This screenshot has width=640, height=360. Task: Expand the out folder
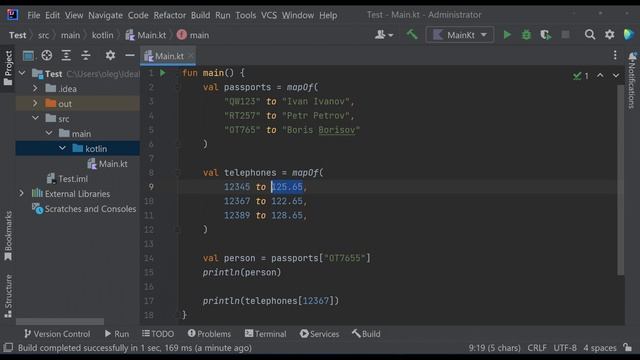tap(35, 103)
